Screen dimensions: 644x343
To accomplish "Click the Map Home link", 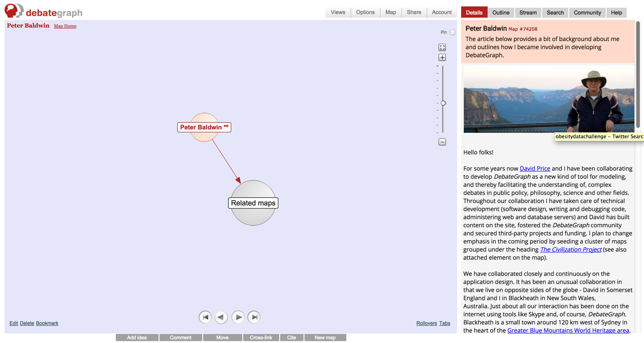I will pyautogui.click(x=65, y=26).
